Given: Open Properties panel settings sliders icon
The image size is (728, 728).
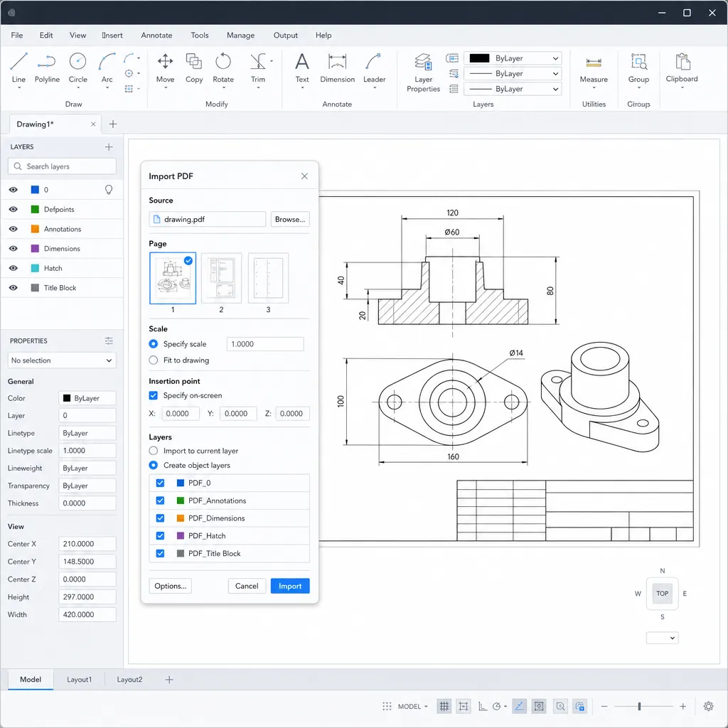Looking at the screenshot, I should tap(109, 341).
